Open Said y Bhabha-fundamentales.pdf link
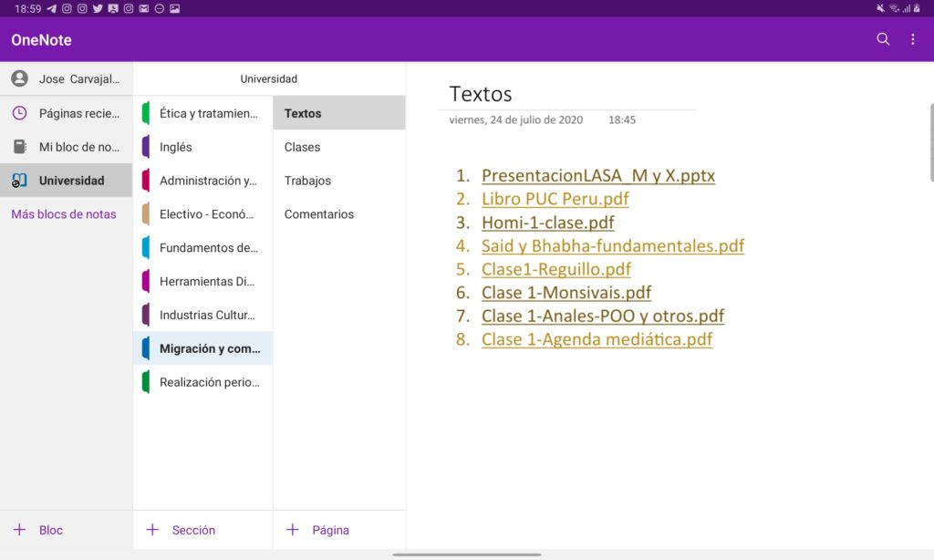934x560 pixels. coord(613,245)
